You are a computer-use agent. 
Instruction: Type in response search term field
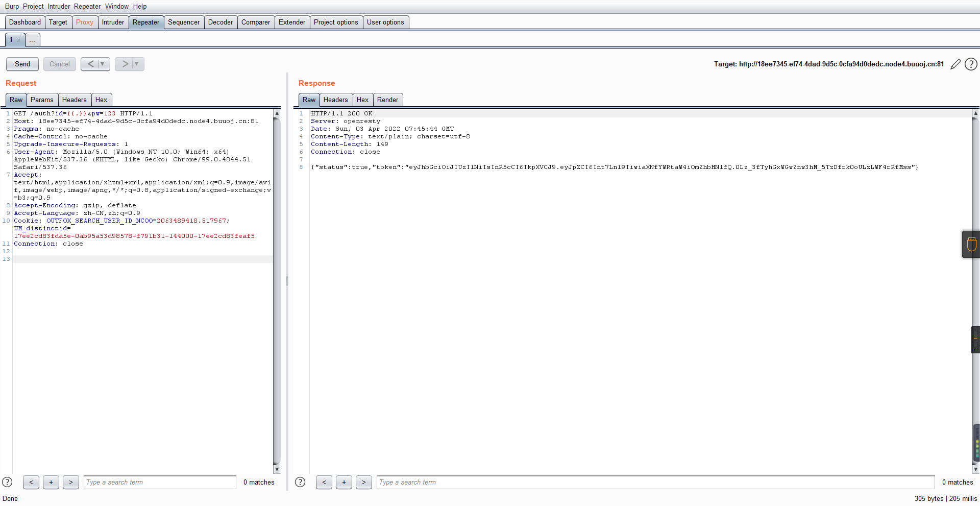(656, 482)
